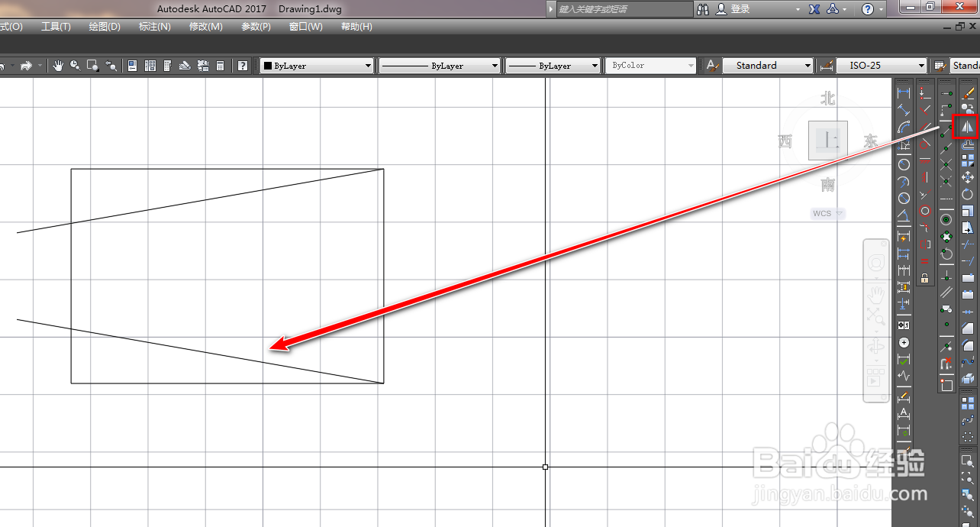Apply Fix lock geometric constraint
The height and width of the screenshot is (527, 980).
coord(925,279)
